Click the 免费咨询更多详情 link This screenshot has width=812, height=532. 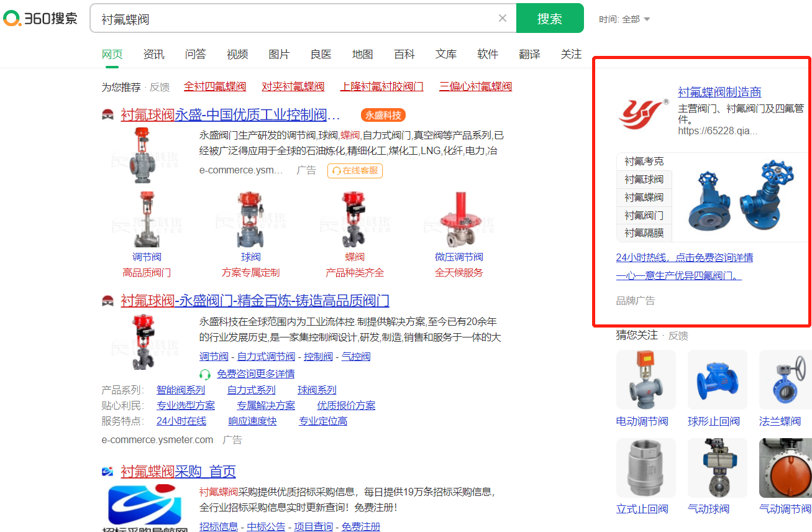(x=255, y=374)
